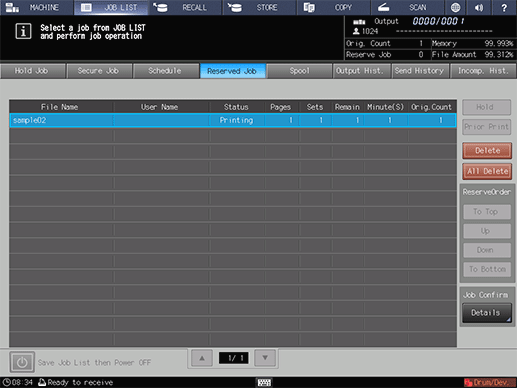This screenshot has height=388, width=517.
Task: Select the Secure Job tab
Action: pyautogui.click(x=99, y=71)
